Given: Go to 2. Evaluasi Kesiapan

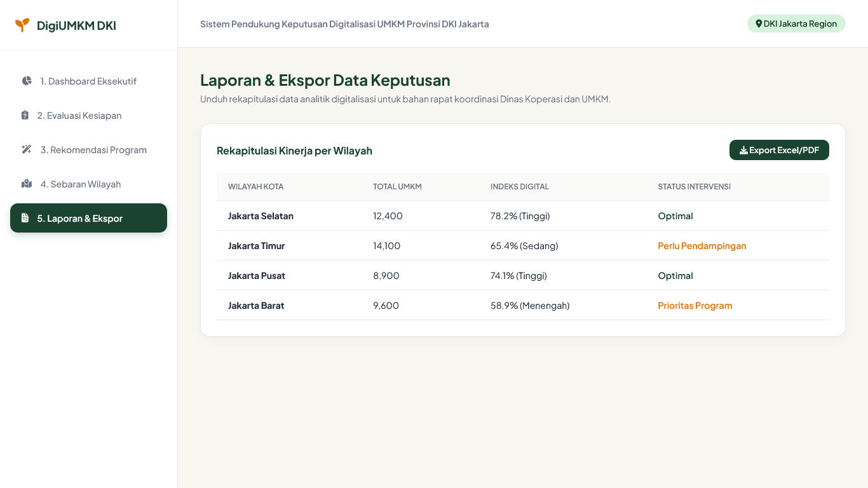Looking at the screenshot, I should pos(88,115).
